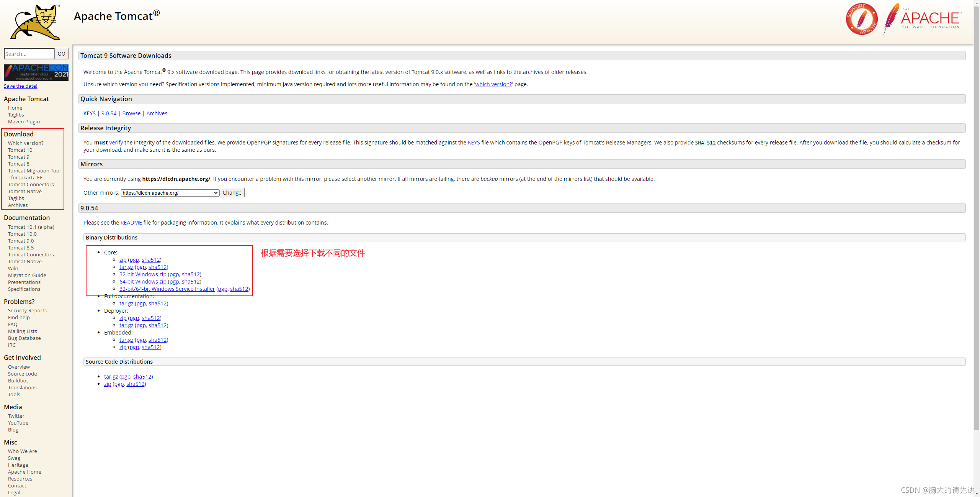The image size is (980, 497).
Task: Open the Other mirrors dropdown
Action: (170, 193)
